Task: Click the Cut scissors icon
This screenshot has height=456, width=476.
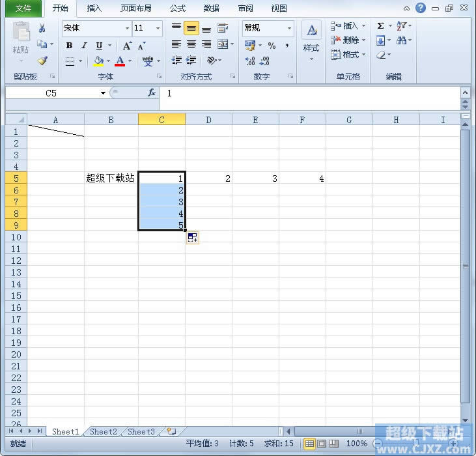Action: [x=42, y=28]
